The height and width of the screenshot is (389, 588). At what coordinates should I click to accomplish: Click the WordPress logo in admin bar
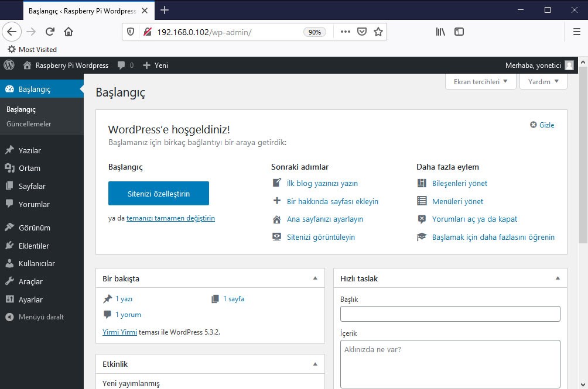(9, 65)
